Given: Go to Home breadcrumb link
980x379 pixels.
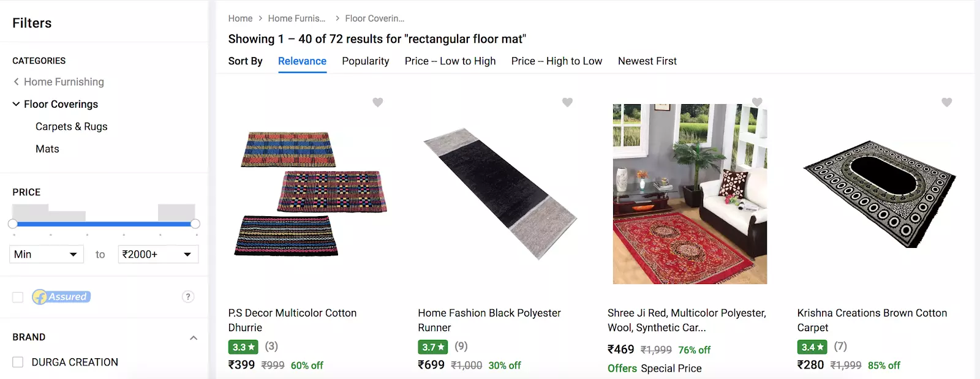Looking at the screenshot, I should click(x=240, y=18).
